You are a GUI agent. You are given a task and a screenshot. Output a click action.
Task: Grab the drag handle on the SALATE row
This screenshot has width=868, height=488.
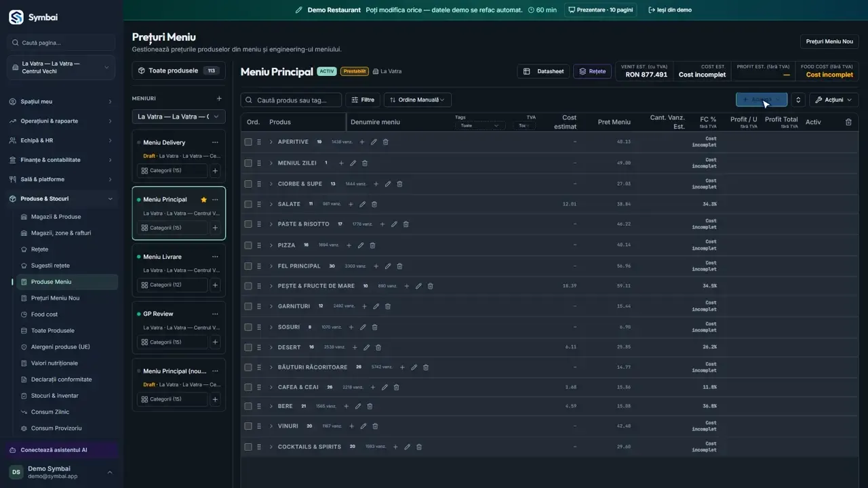click(259, 204)
